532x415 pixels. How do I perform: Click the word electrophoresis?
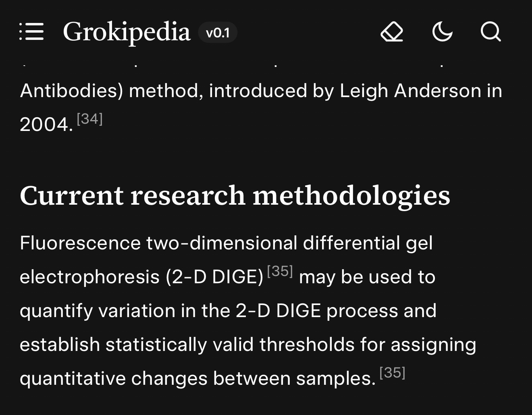coord(89,277)
